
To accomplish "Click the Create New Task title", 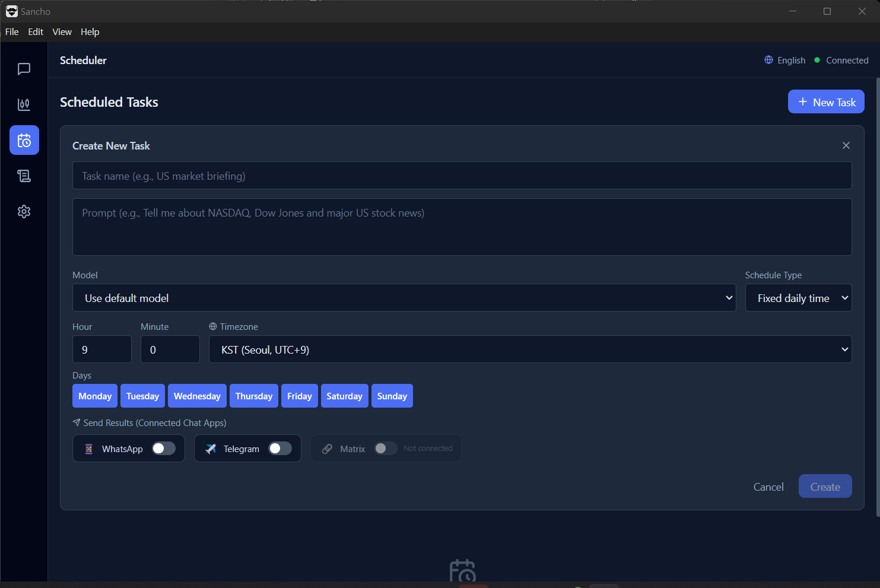I will (111, 146).
